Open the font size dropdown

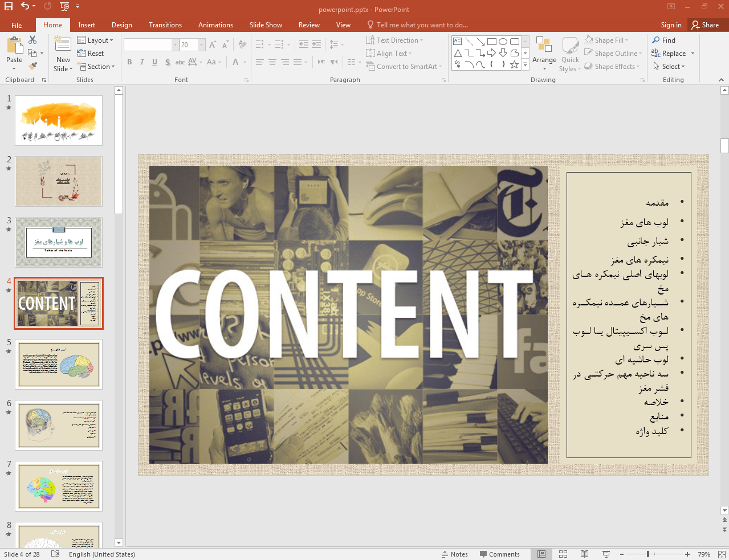pyautogui.click(x=202, y=45)
